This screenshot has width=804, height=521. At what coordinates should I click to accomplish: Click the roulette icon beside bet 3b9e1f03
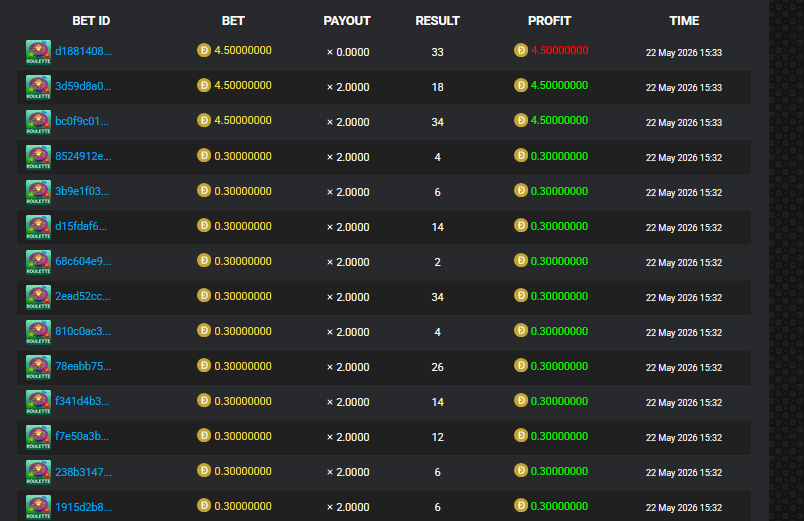(x=38, y=192)
